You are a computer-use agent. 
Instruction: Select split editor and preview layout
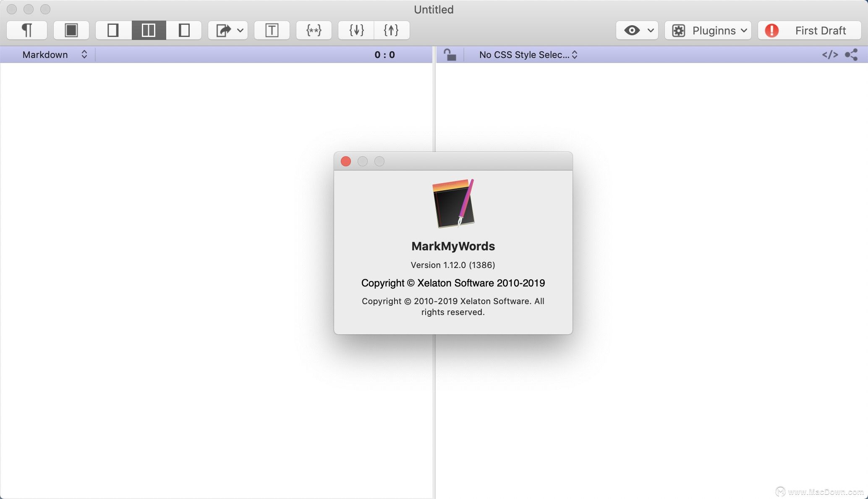(x=149, y=30)
